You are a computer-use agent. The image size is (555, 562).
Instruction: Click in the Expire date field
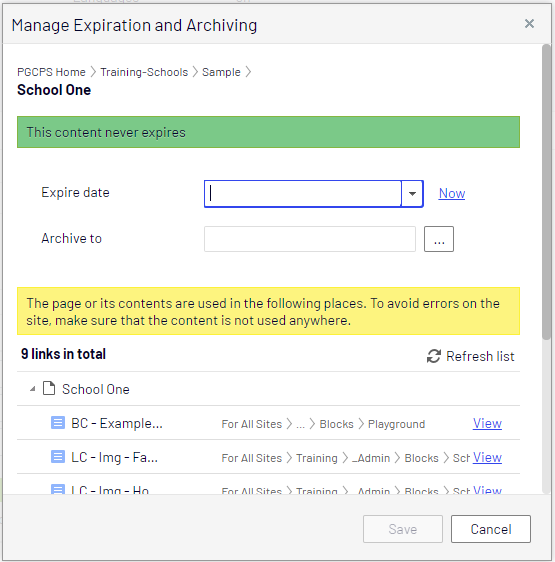tap(303, 194)
